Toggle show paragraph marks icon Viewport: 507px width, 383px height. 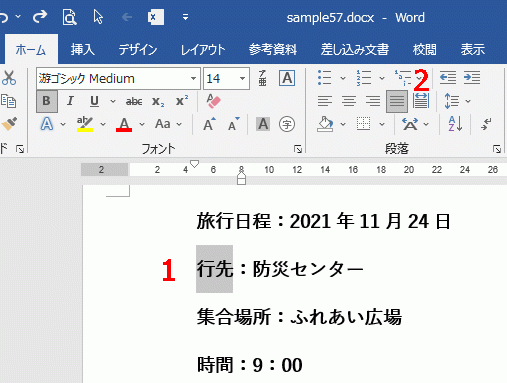(x=486, y=124)
